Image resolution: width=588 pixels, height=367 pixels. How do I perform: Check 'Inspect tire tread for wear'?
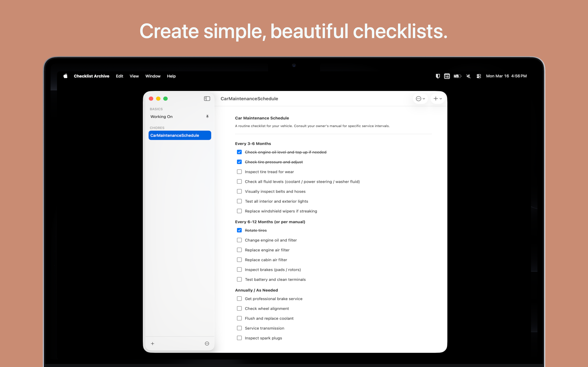[239, 172]
